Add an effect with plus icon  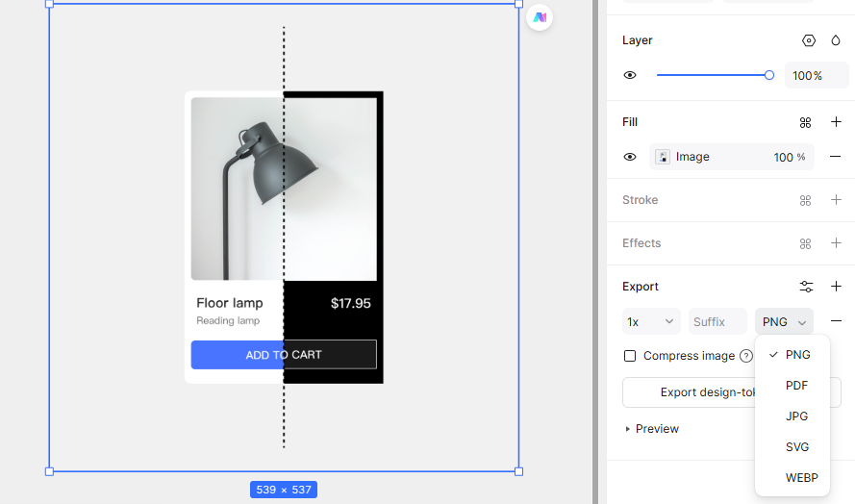(836, 242)
